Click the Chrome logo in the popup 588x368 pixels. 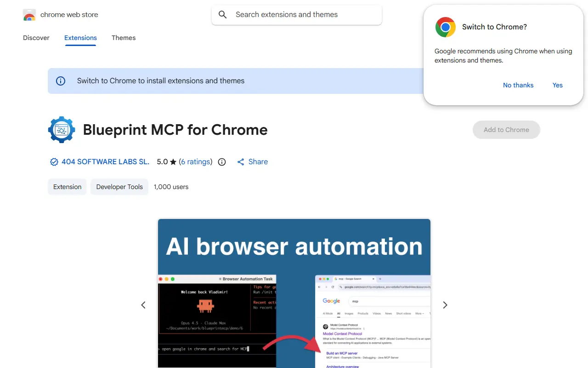tap(446, 27)
